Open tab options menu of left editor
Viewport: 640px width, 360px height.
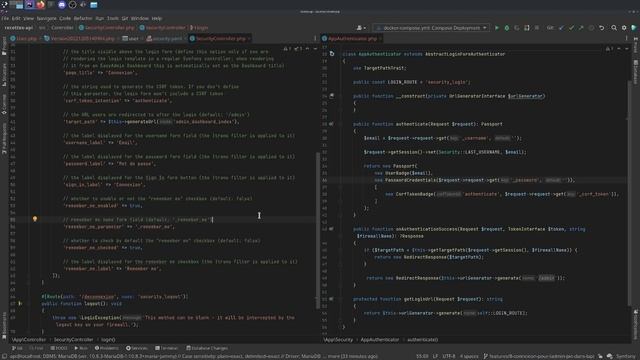tap(315, 38)
